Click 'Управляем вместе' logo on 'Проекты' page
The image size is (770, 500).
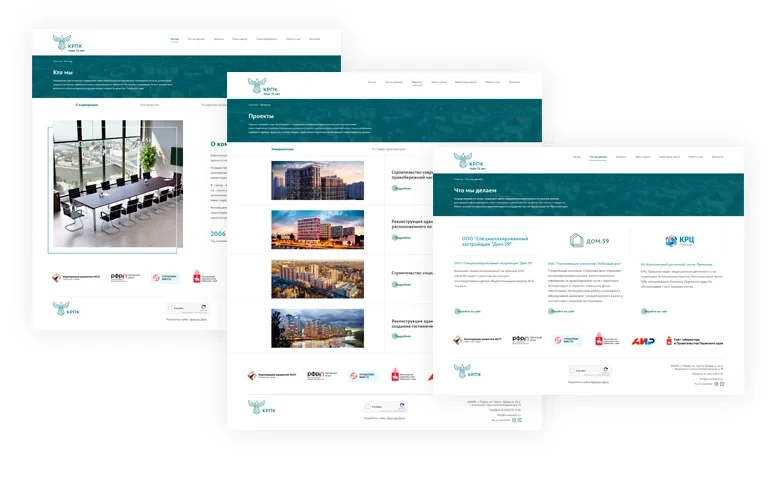tap(362, 376)
